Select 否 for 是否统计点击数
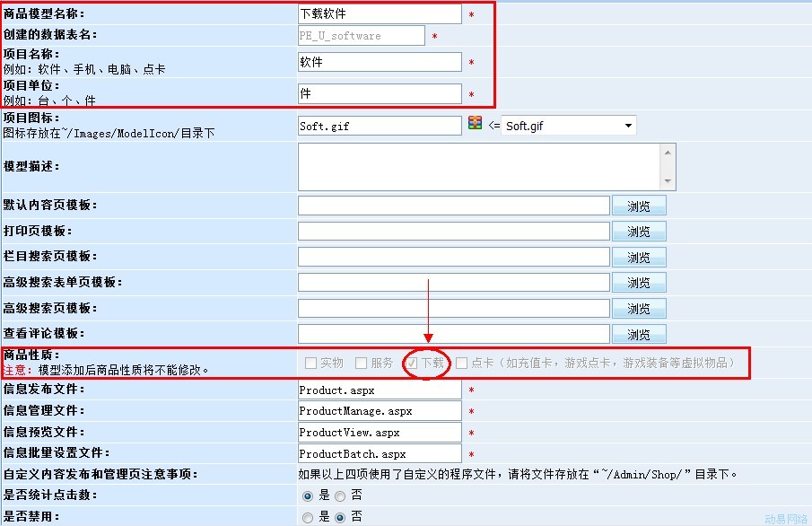 (x=340, y=495)
